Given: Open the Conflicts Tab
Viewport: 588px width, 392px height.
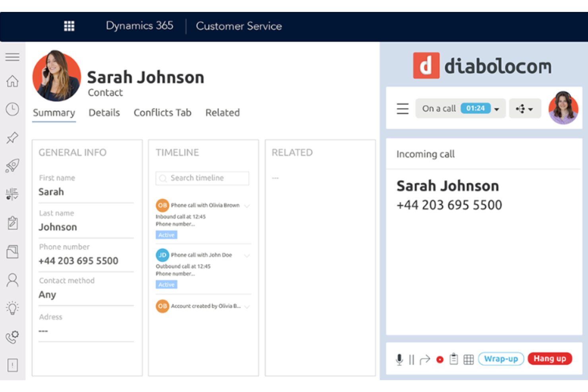Looking at the screenshot, I should tap(162, 113).
